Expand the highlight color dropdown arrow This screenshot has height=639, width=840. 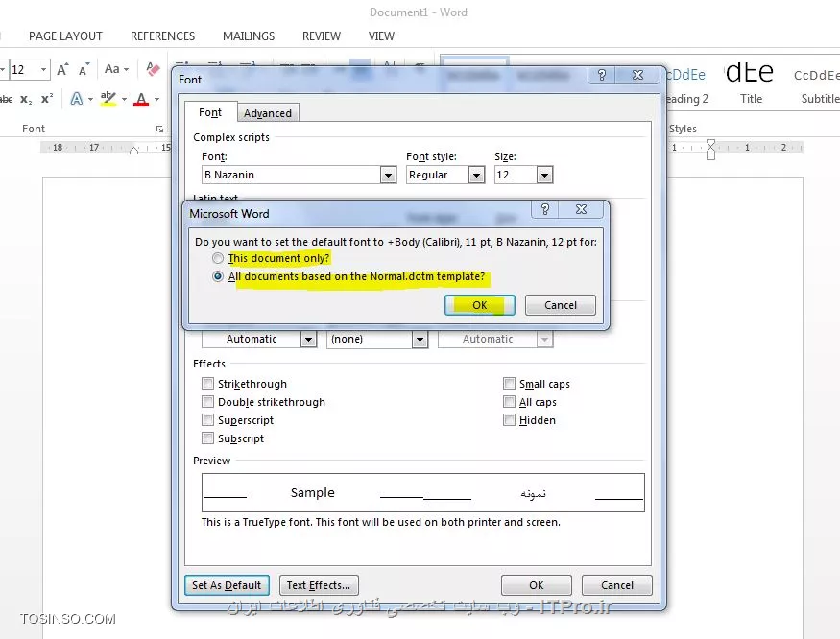point(124,99)
